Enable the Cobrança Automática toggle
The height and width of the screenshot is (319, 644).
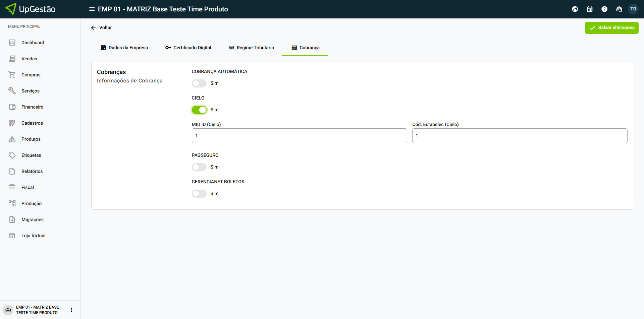coord(199,83)
